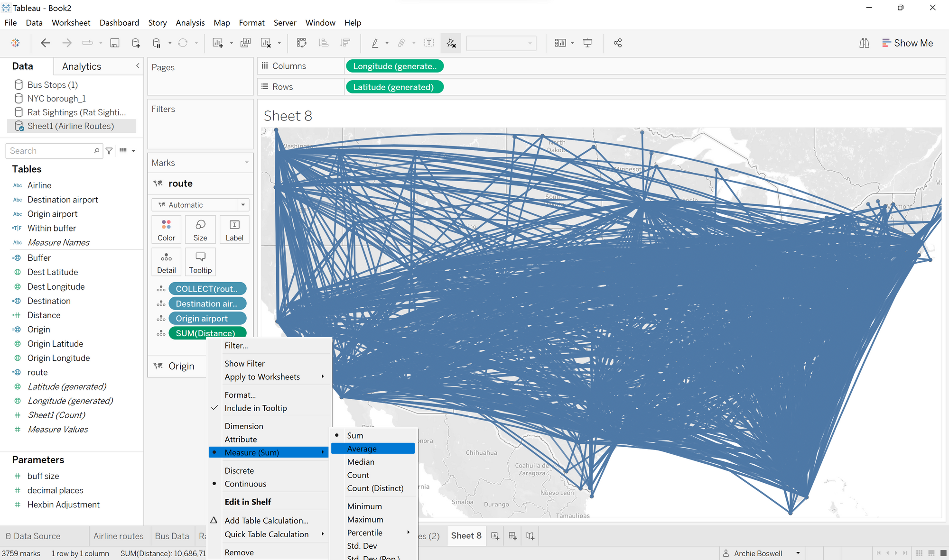The width and height of the screenshot is (949, 560).
Task: Click the Size marks card button
Action: (200, 230)
